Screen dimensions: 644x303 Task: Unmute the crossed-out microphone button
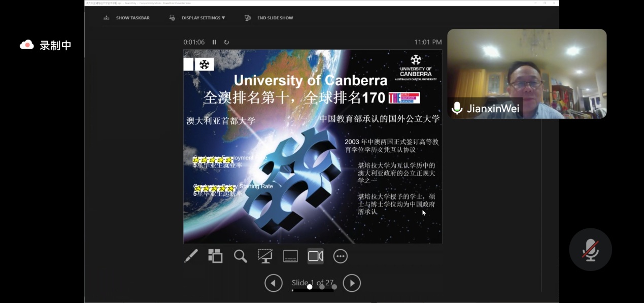[590, 250]
